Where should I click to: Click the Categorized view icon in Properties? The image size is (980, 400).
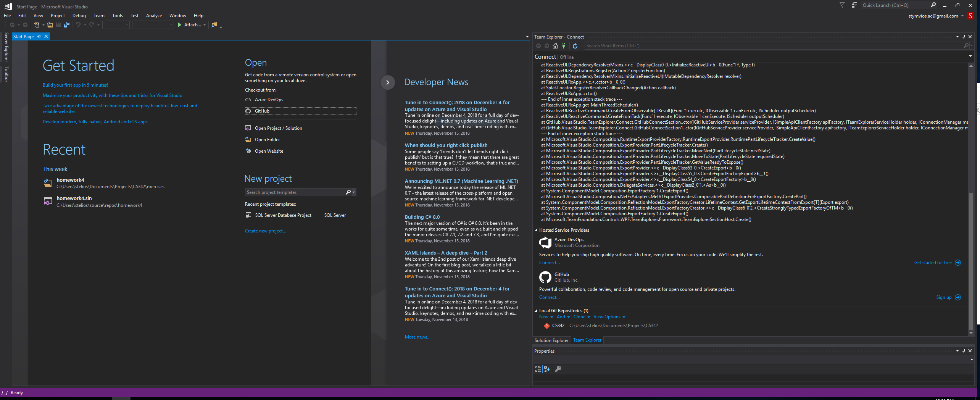coord(538,369)
